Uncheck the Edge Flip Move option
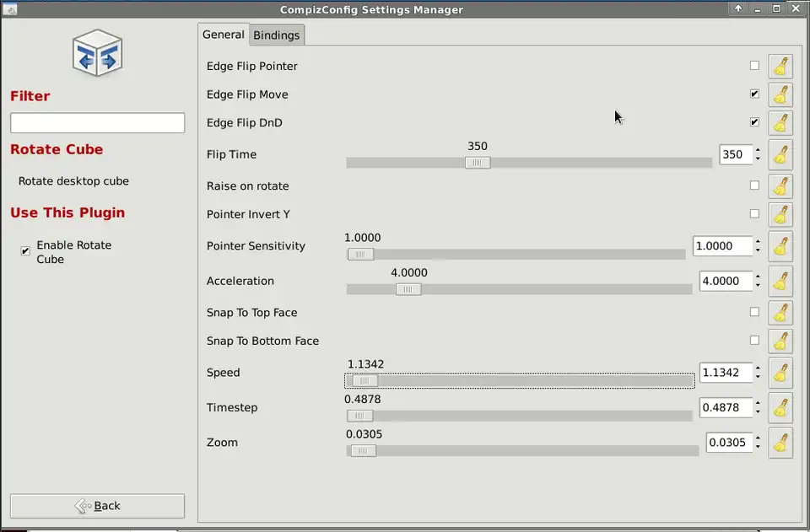The height and width of the screenshot is (532, 810). point(754,94)
